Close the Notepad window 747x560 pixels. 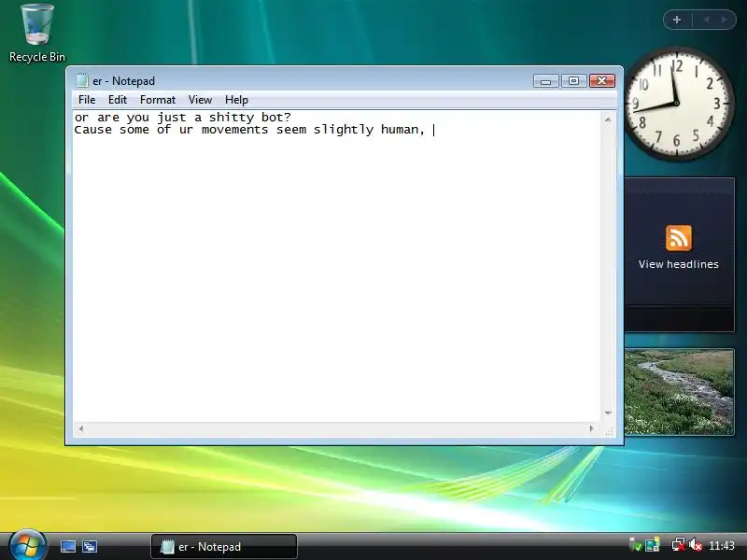[x=602, y=81]
